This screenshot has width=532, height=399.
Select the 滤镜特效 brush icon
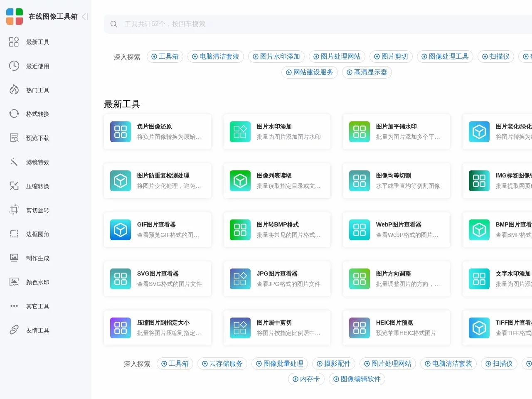pos(14,162)
